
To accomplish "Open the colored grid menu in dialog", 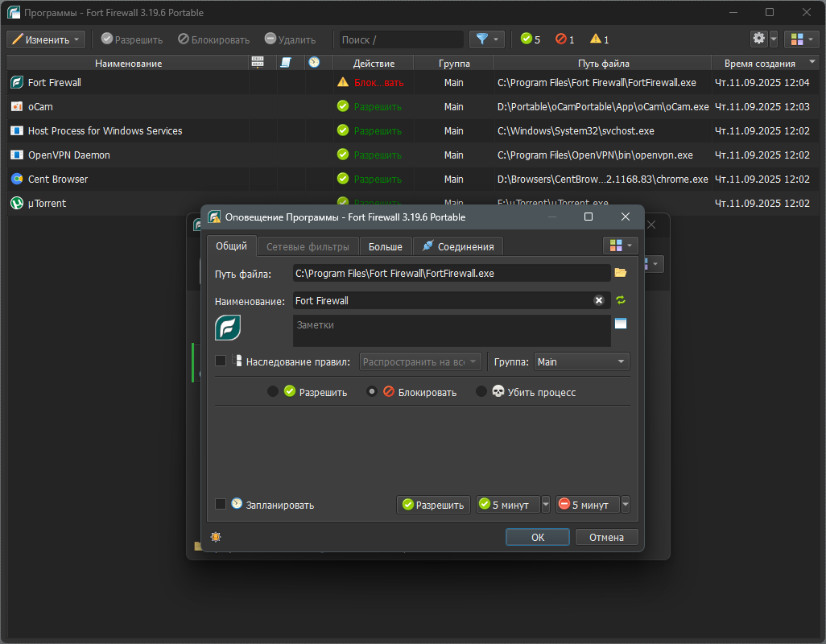I will click(x=621, y=246).
